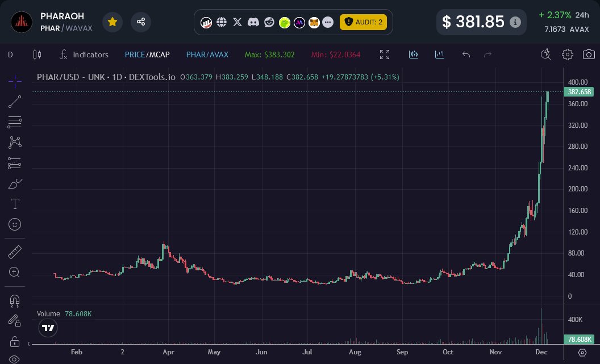The width and height of the screenshot is (600, 364).
Task: Open the Discord social link
Action: point(253,22)
